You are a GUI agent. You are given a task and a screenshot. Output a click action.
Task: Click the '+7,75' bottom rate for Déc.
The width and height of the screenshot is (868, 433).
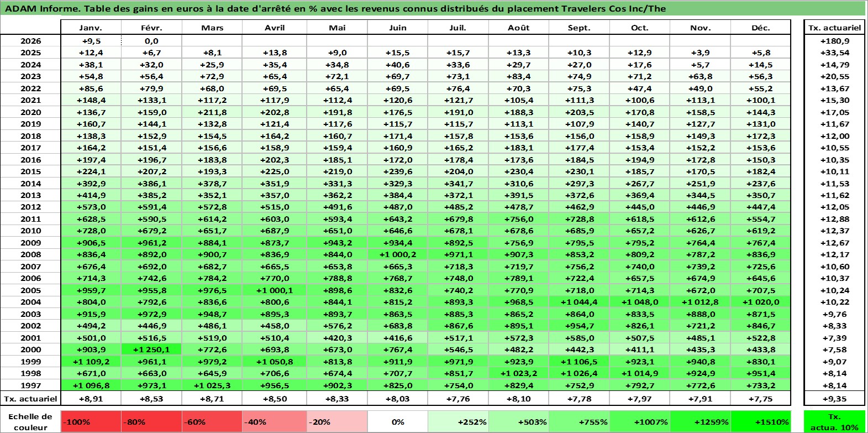point(761,398)
